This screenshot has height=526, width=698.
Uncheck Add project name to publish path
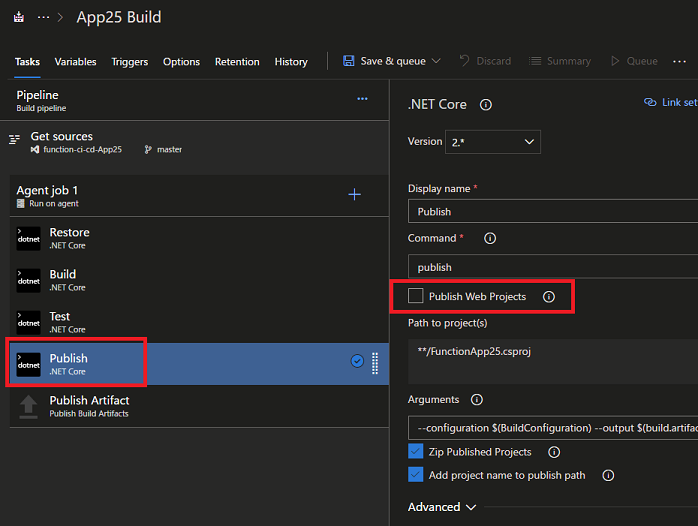click(416, 475)
